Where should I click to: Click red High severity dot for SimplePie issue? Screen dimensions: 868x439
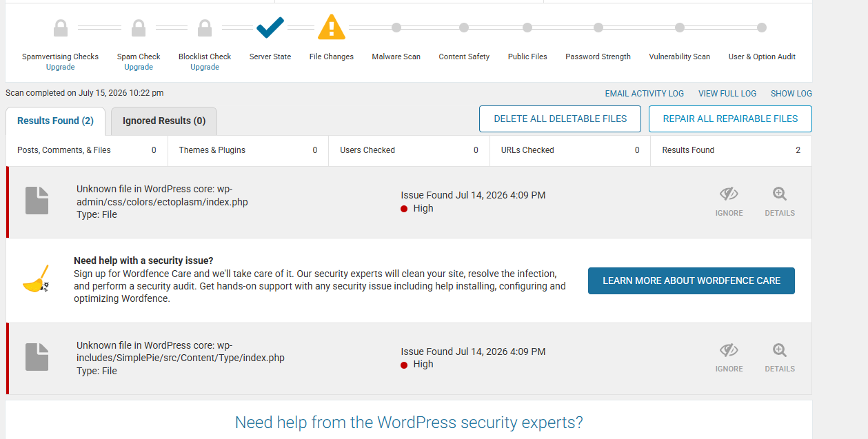404,365
